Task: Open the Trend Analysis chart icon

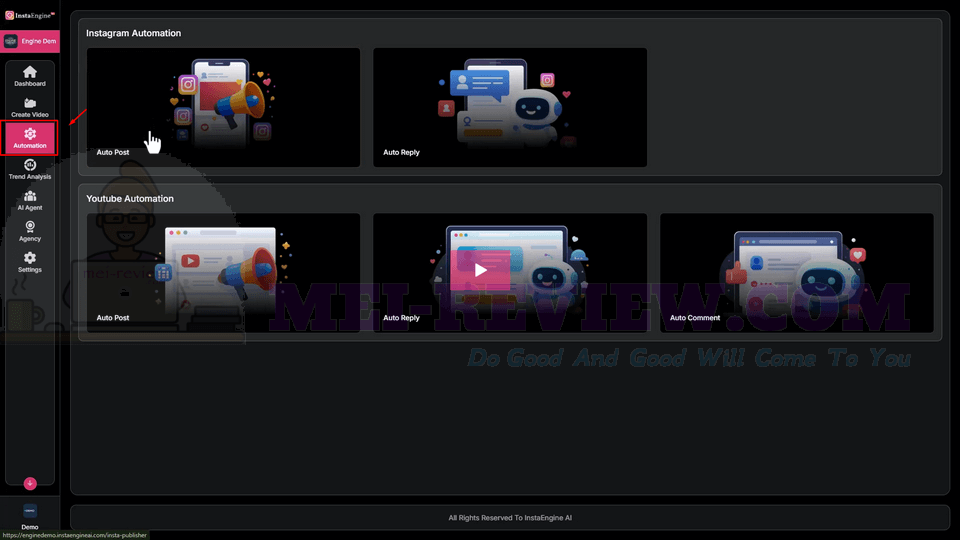Action: tap(29, 165)
